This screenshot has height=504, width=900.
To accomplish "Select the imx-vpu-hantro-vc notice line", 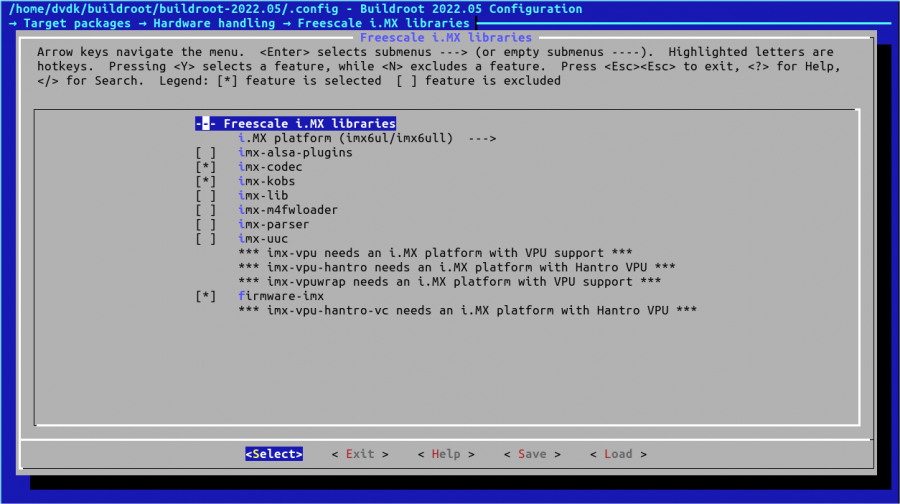I will coord(467,311).
